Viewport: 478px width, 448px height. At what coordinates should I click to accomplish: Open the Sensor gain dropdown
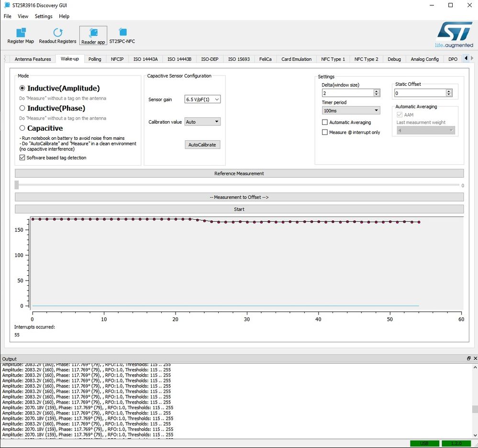tap(202, 100)
